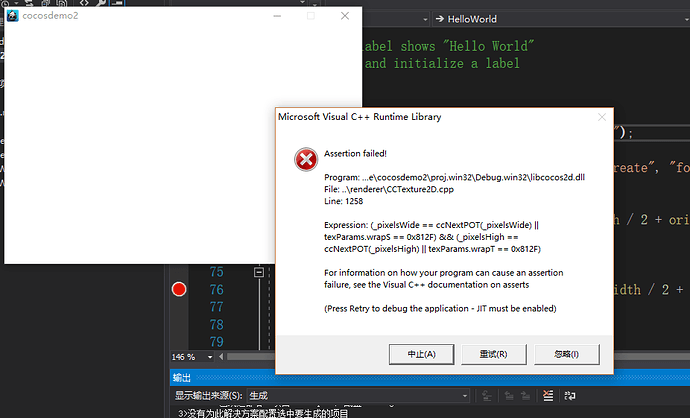Click the cocosdemo2 window app icon
The width and height of the screenshot is (690, 418).
pos(13,16)
